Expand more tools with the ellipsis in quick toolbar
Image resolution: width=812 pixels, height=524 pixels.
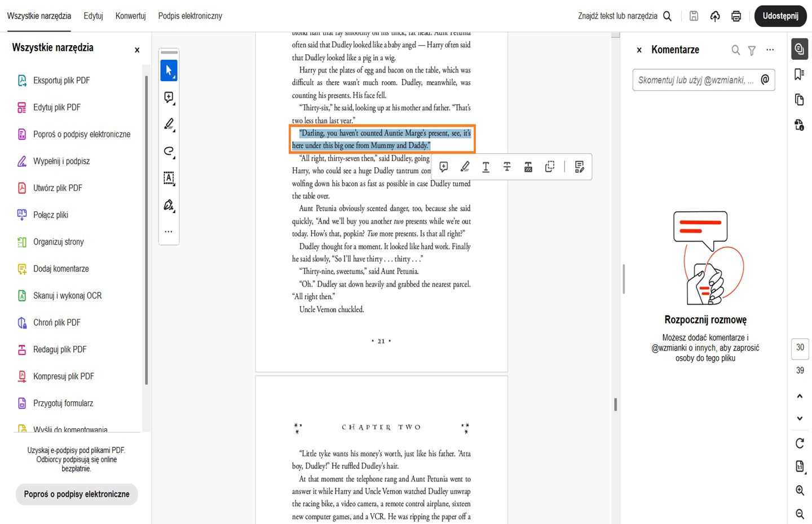click(169, 232)
